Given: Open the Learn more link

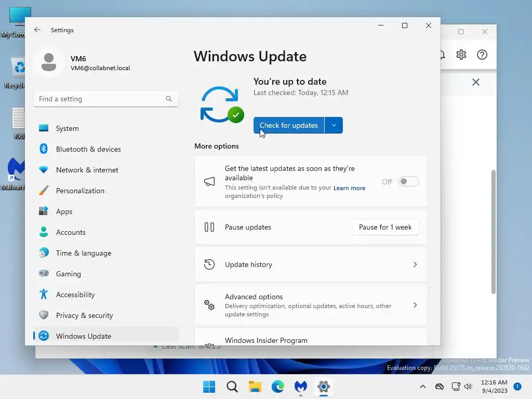Looking at the screenshot, I should [x=349, y=188].
